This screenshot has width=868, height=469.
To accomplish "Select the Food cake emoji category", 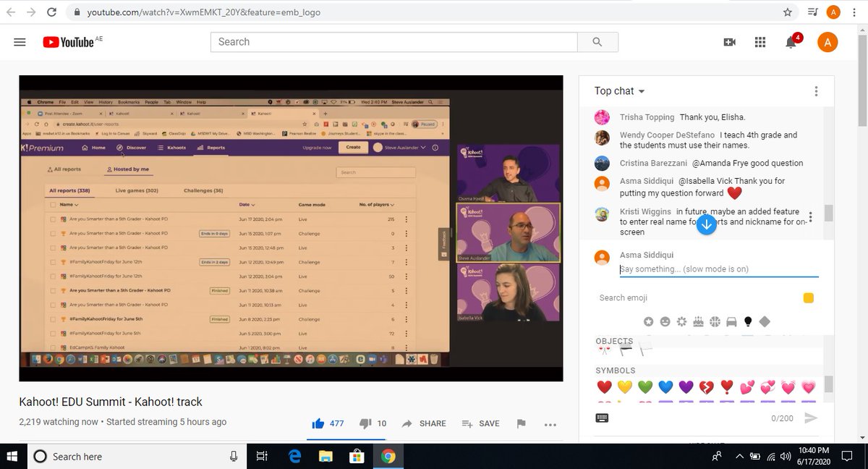I will coord(698,321).
